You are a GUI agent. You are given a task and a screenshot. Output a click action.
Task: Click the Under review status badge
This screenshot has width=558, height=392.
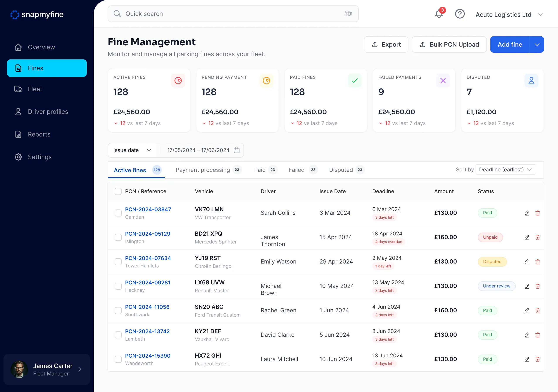point(497,286)
